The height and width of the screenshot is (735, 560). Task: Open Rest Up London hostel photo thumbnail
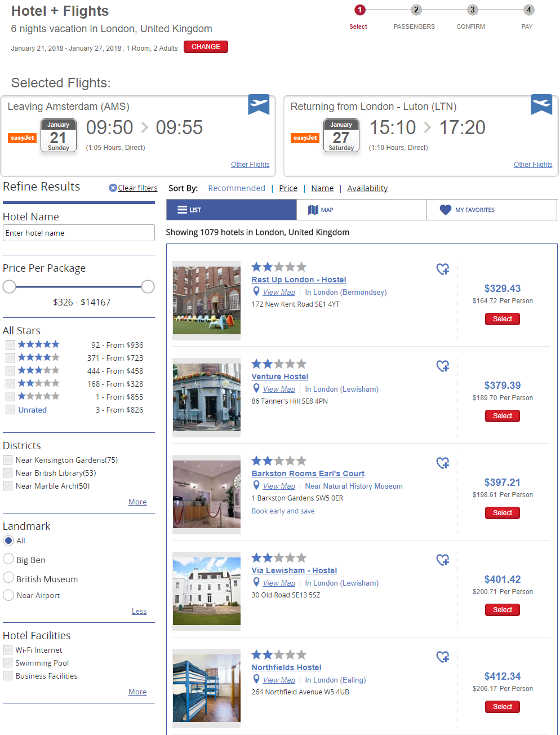pos(207,300)
